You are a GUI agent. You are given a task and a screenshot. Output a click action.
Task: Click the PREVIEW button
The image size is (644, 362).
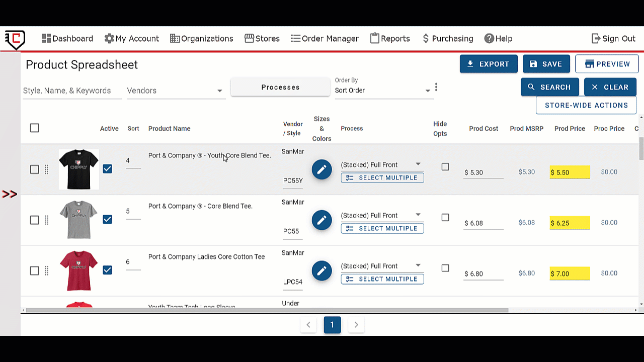[x=607, y=64]
